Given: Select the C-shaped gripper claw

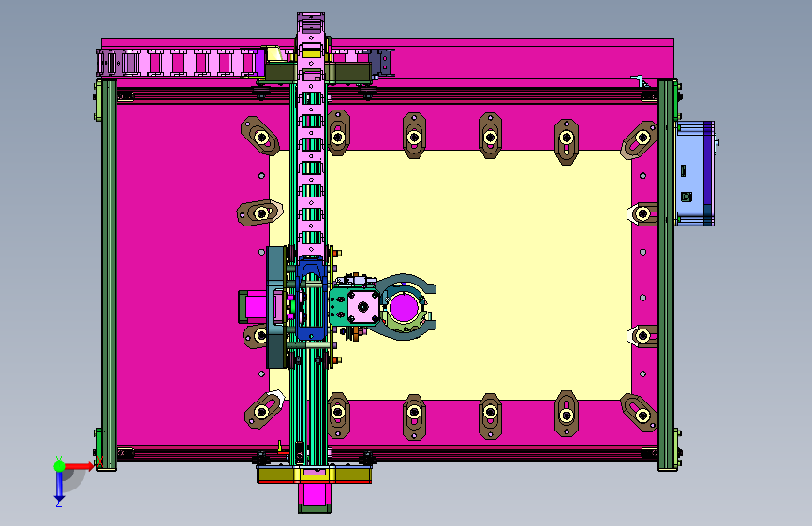Looking at the screenshot, I should 406,307.
